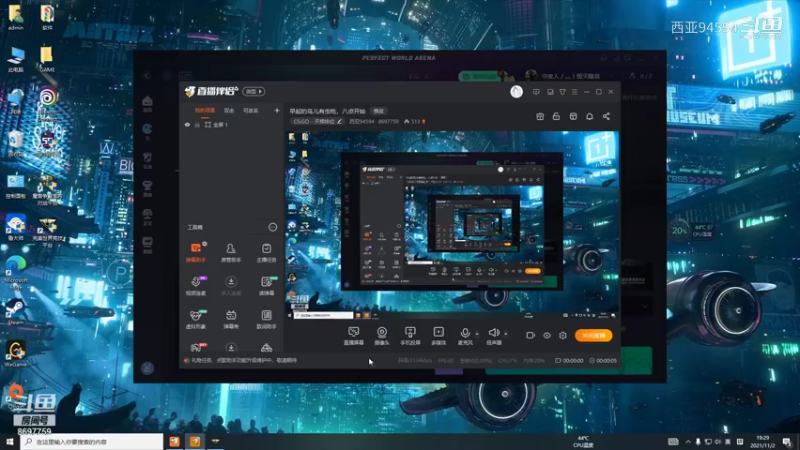Click the orange 关闭直播 stop stream button
800x450 pixels.
click(x=593, y=335)
